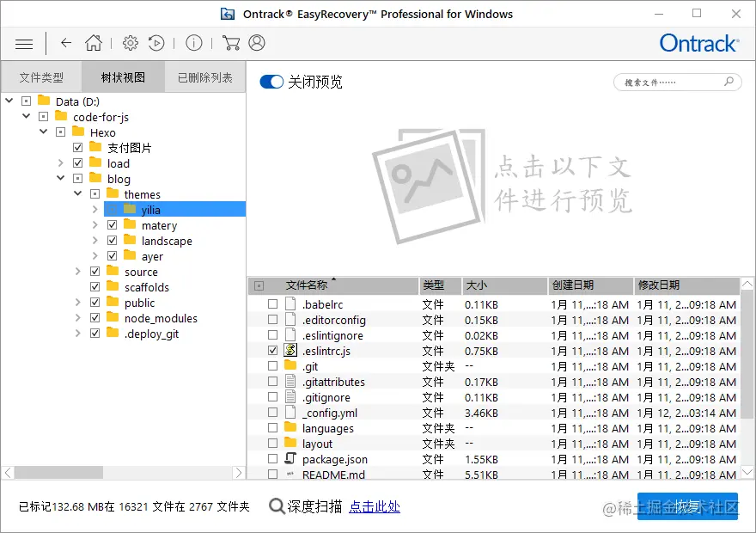Click the shopping cart icon
756x533 pixels.
pos(231,43)
